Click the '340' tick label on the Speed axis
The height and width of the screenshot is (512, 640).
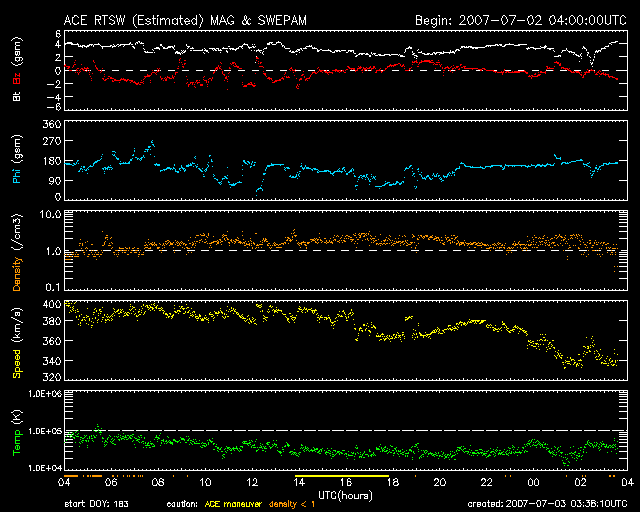pos(52,361)
